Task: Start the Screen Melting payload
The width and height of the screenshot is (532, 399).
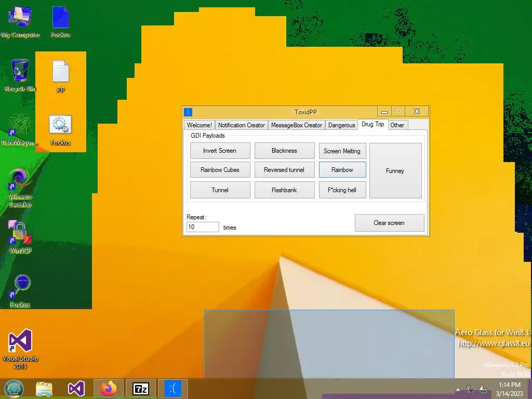Action: tap(342, 151)
